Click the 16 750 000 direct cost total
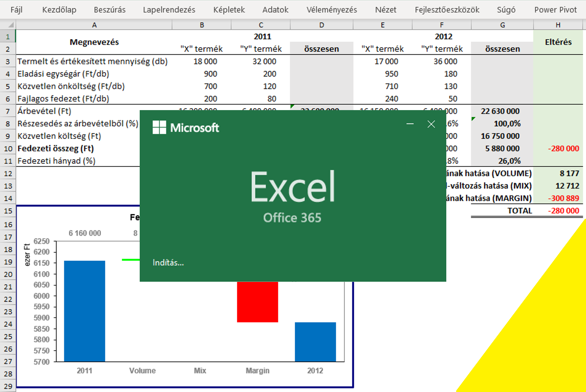 (502, 136)
